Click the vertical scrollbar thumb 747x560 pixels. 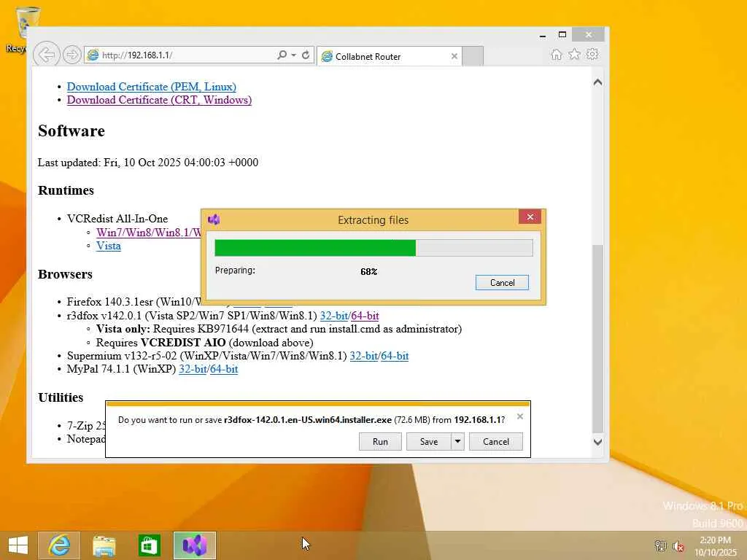point(598,338)
